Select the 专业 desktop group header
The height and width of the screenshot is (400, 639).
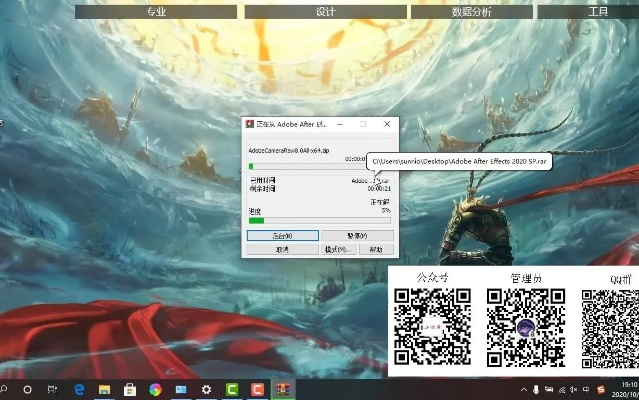click(156, 12)
